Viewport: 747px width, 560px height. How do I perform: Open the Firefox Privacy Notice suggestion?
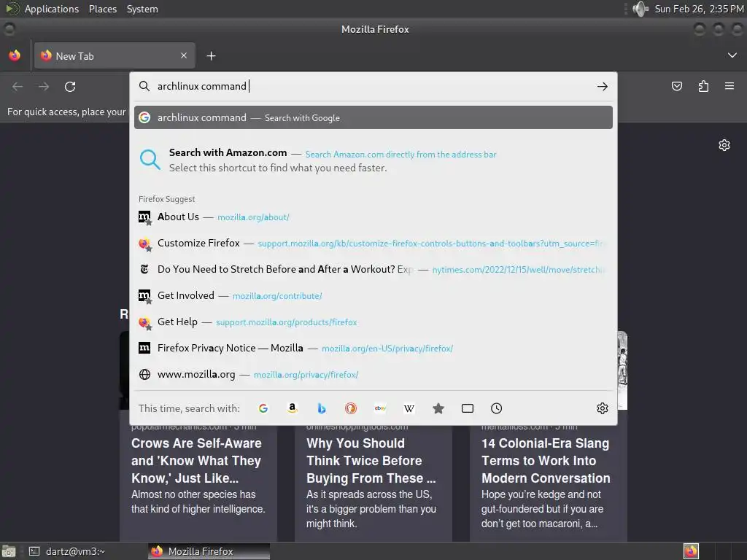pyautogui.click(x=373, y=348)
